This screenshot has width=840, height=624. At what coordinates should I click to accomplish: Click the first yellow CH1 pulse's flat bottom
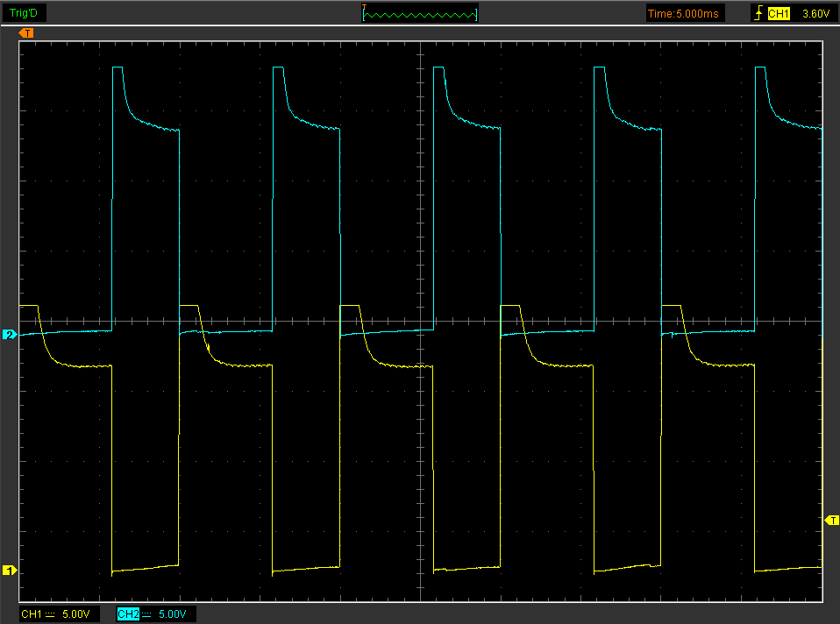coord(145,570)
